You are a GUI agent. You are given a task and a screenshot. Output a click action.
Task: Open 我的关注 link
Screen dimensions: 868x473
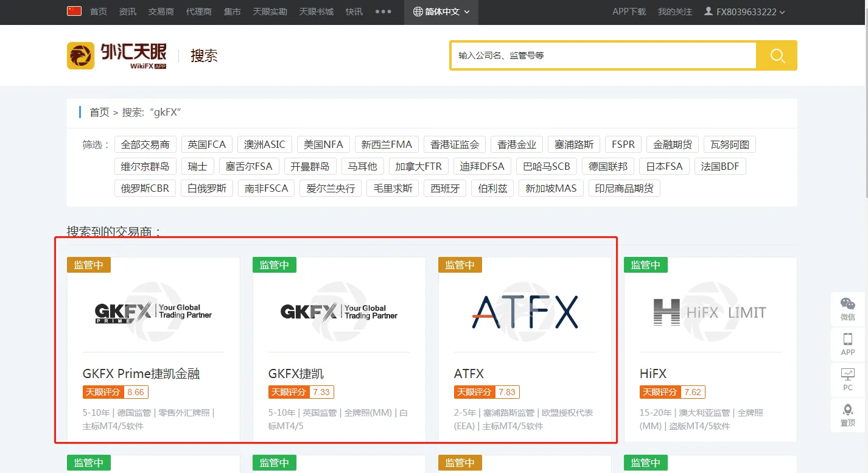tap(675, 12)
